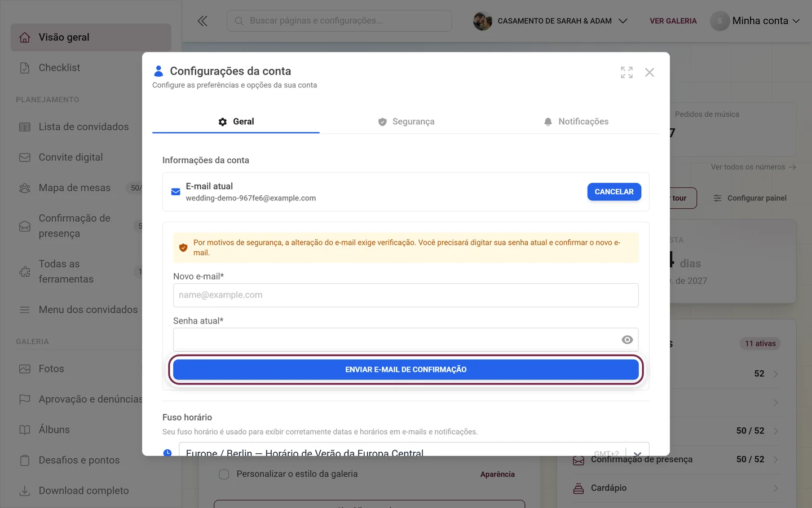
Task: Tick the Personalizar o estilo da galeria checkbox
Action: pos(224,474)
